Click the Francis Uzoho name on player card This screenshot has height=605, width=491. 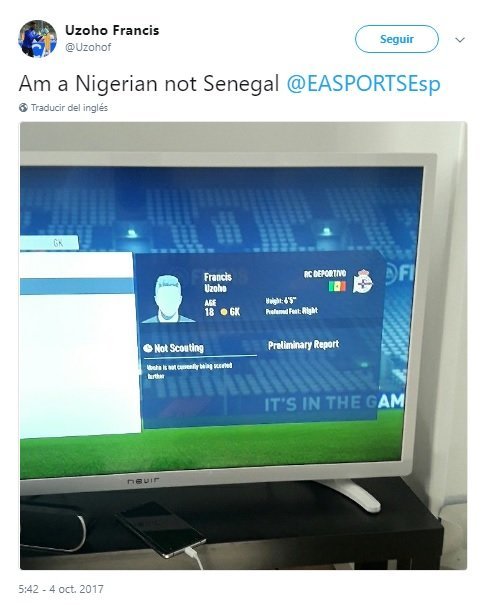tap(218, 282)
